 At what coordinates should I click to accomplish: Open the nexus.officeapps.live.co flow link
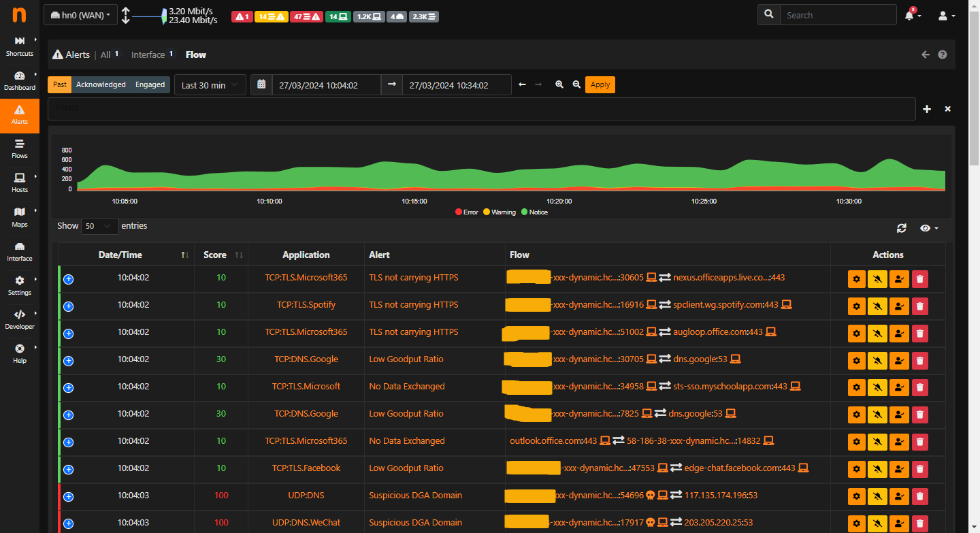tap(721, 278)
